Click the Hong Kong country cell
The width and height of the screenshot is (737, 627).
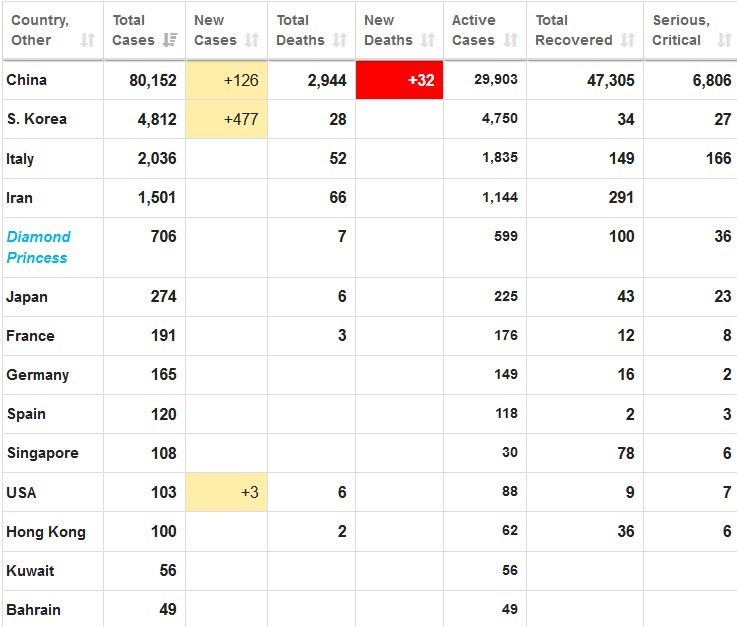(x=46, y=532)
